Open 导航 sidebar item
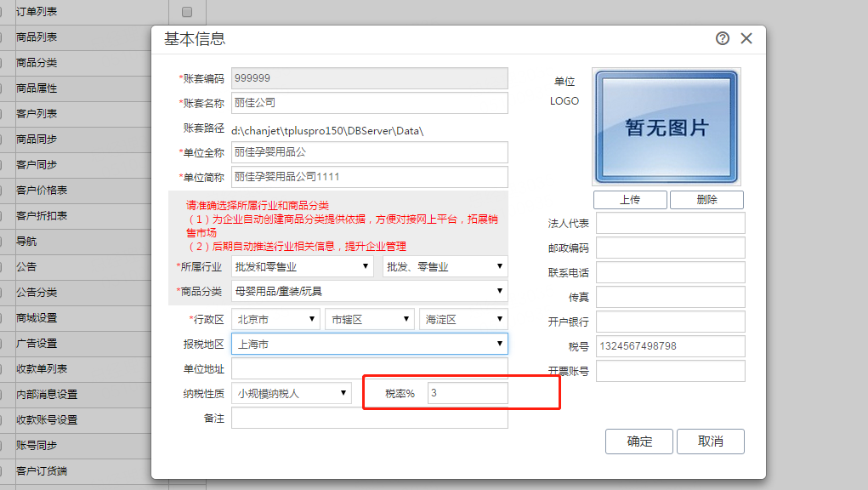 tap(26, 241)
